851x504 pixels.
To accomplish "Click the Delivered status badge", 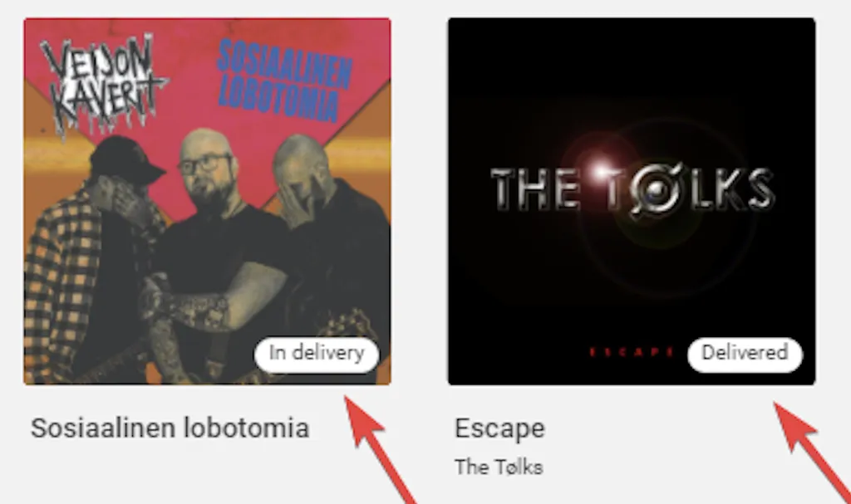I will point(745,355).
